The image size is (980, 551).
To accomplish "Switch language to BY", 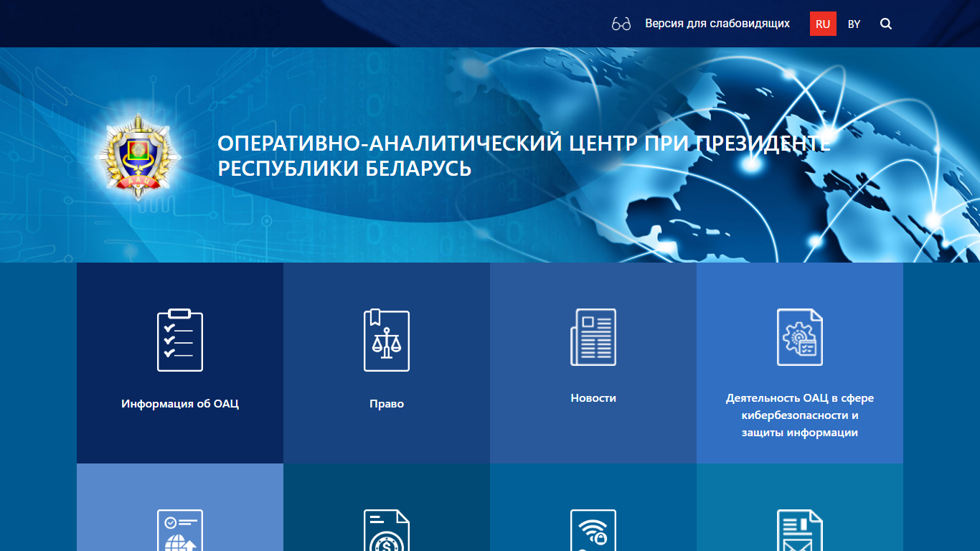I will [x=854, y=24].
